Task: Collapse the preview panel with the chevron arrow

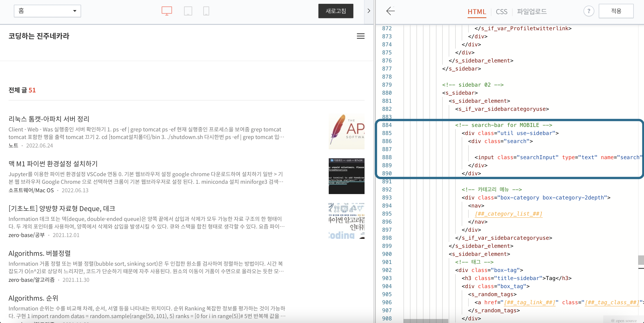Action: [x=369, y=11]
